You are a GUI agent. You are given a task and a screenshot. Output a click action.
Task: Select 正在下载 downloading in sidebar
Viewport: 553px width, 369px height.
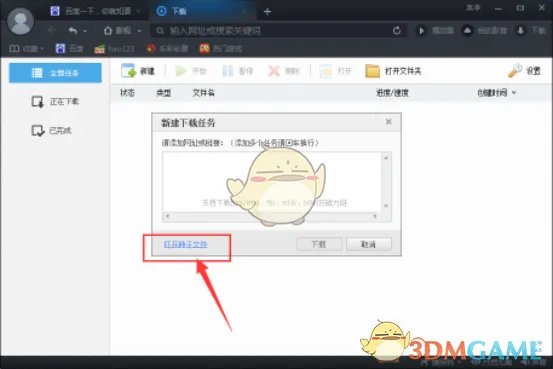coord(55,102)
